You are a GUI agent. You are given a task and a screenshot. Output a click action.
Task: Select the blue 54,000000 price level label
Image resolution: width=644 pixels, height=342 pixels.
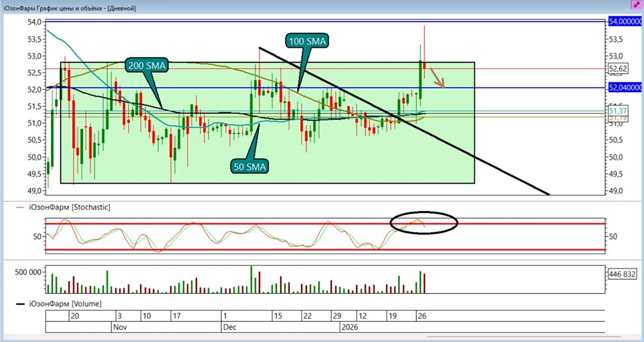[625, 21]
